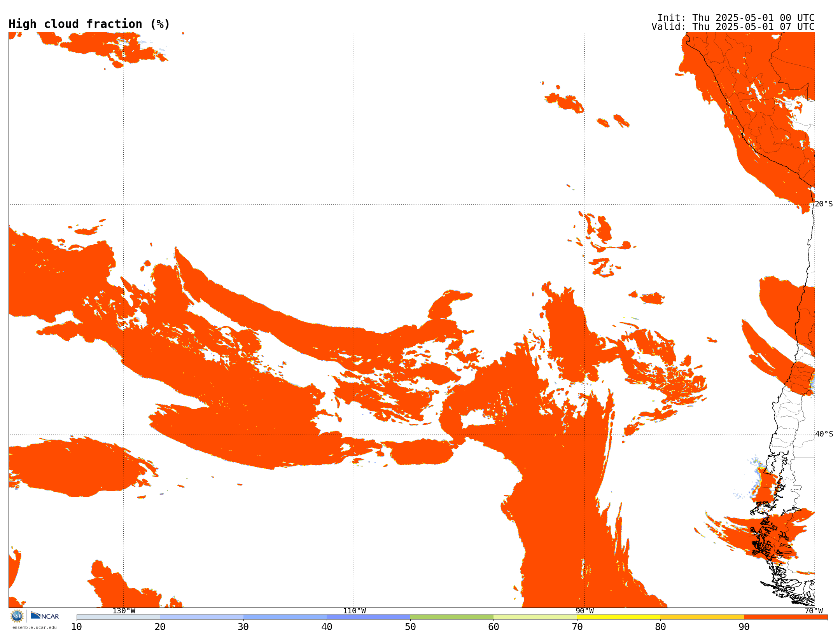
Task: Open the ensemble.ucar.edu text link
Action: point(35,627)
